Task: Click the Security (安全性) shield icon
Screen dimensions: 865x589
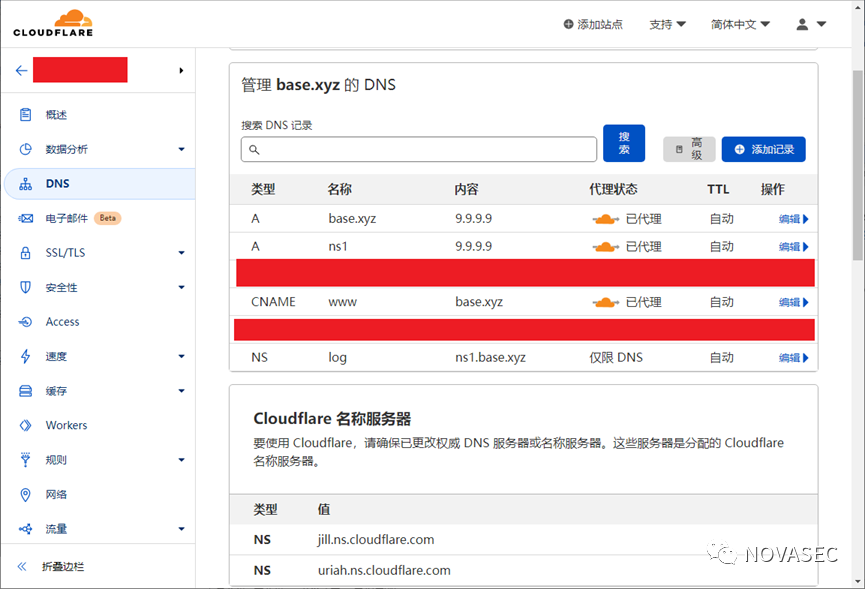Action: (x=25, y=287)
